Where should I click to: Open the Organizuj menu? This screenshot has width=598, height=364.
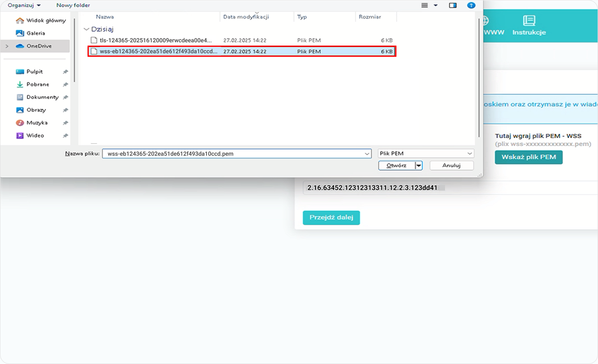(x=24, y=5)
